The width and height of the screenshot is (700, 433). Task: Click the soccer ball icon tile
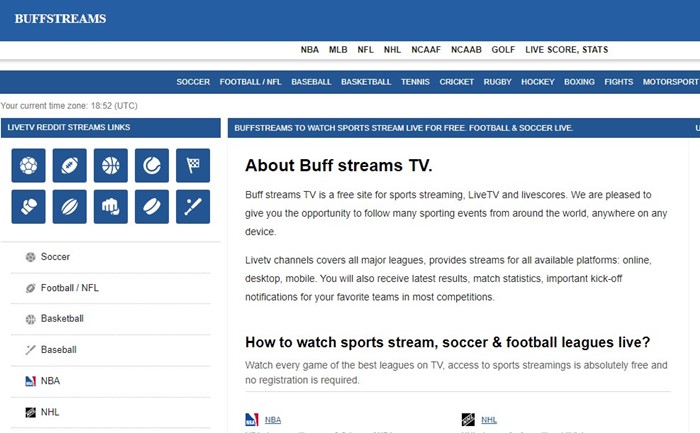[28, 165]
